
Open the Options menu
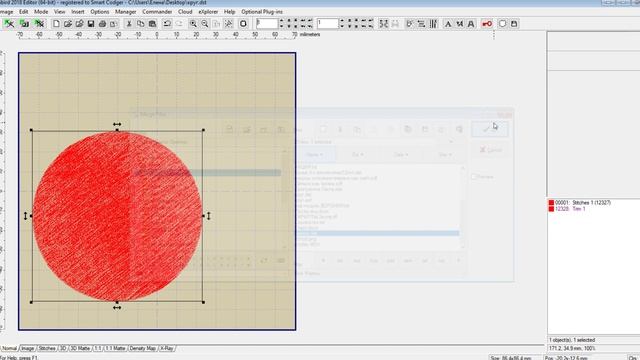[100, 12]
